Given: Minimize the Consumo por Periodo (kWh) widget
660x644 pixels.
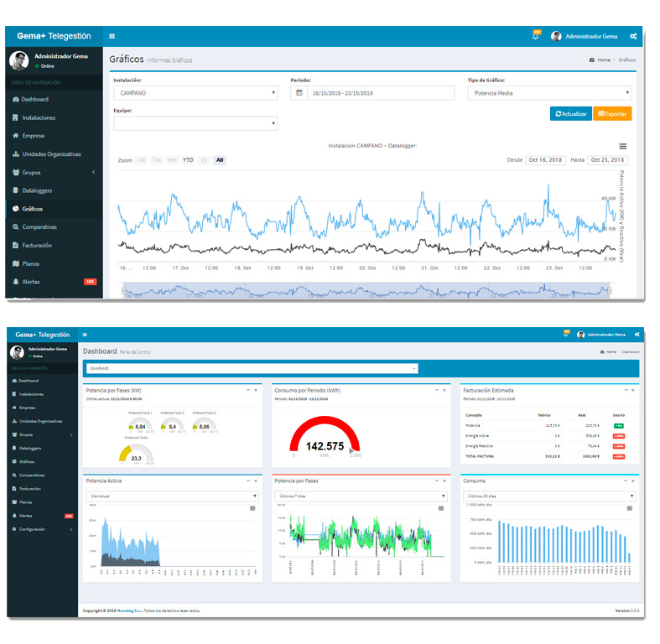Looking at the screenshot, I should [x=437, y=390].
